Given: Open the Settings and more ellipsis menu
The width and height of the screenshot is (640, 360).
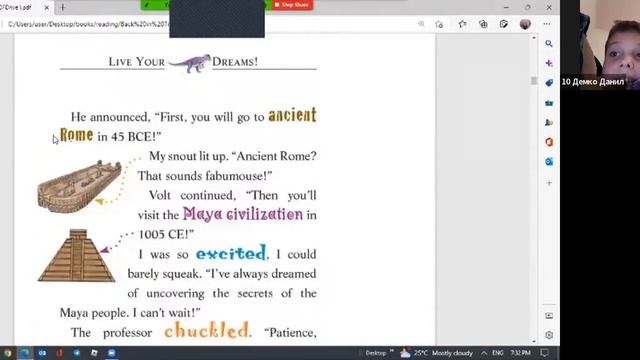Looking at the screenshot, I should [x=547, y=24].
